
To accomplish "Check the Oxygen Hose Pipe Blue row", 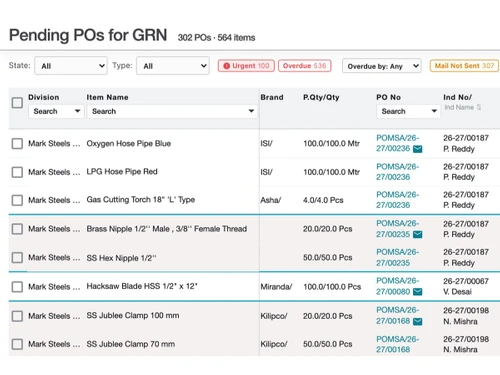I will pyautogui.click(x=17, y=144).
